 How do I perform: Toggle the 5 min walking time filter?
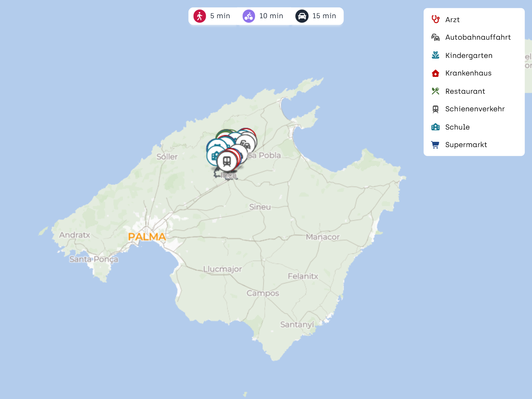[212, 16]
